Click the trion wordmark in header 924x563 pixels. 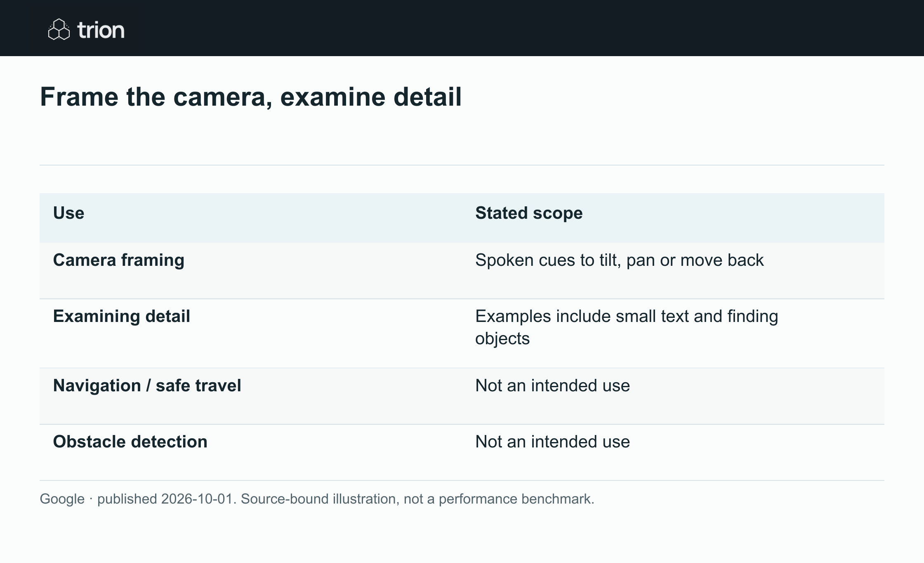point(101,30)
